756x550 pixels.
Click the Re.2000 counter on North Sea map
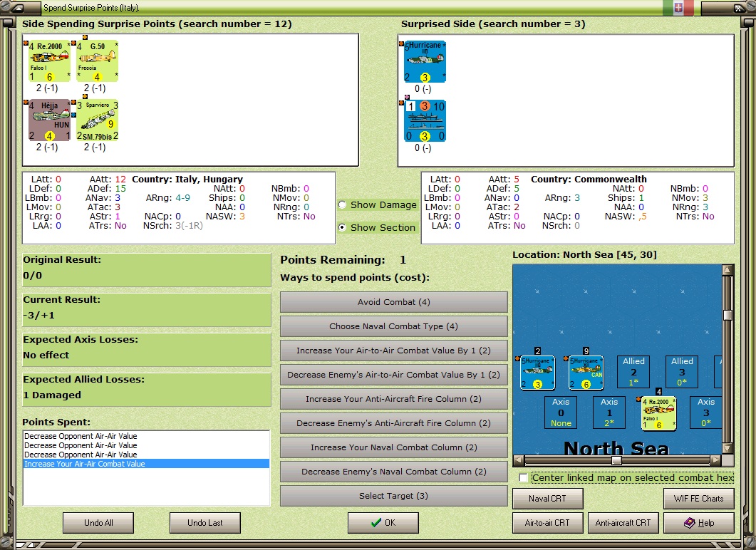pyautogui.click(x=658, y=412)
